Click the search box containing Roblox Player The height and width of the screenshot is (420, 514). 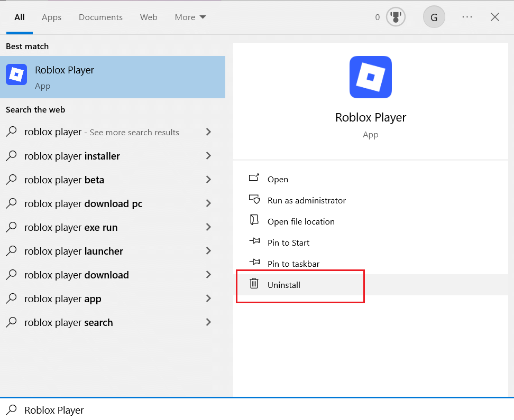point(257,410)
